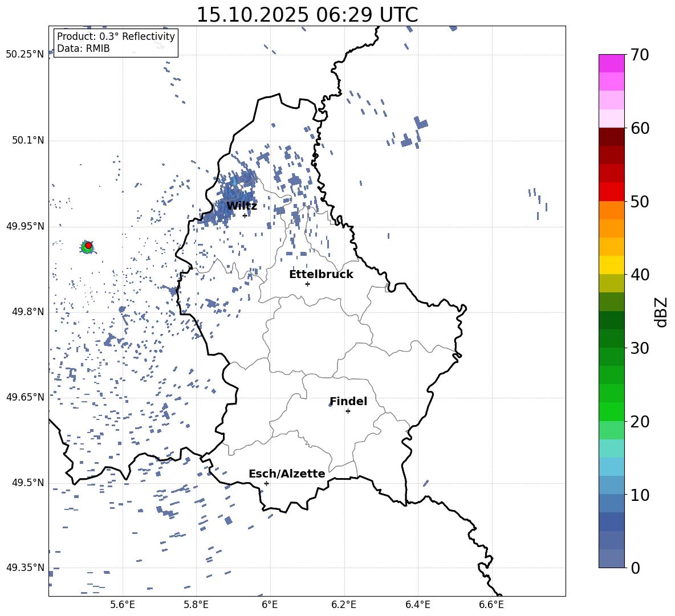Viewport: 675px width, 616px height.
Task: Click the Ettelbruck station label
Action: 321,275
